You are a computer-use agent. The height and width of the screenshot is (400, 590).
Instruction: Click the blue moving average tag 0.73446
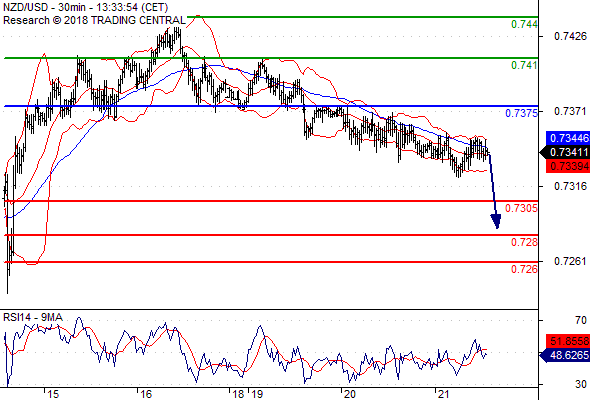568,138
